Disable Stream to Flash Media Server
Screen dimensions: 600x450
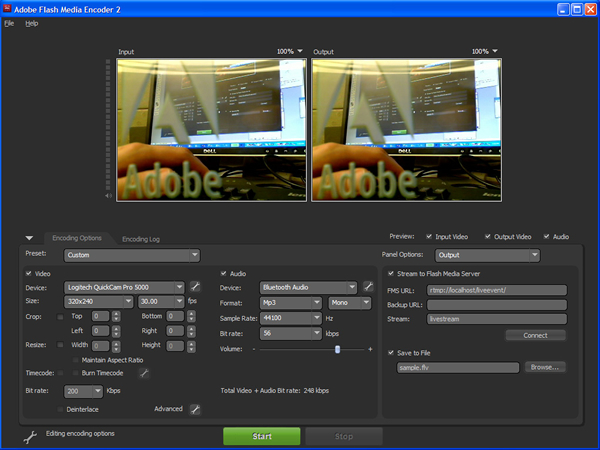390,272
